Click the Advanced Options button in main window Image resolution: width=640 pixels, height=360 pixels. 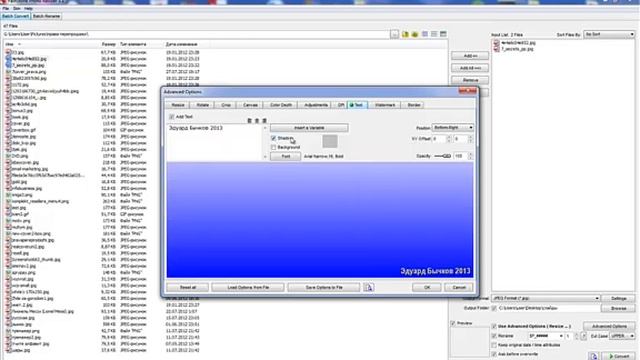609,327
